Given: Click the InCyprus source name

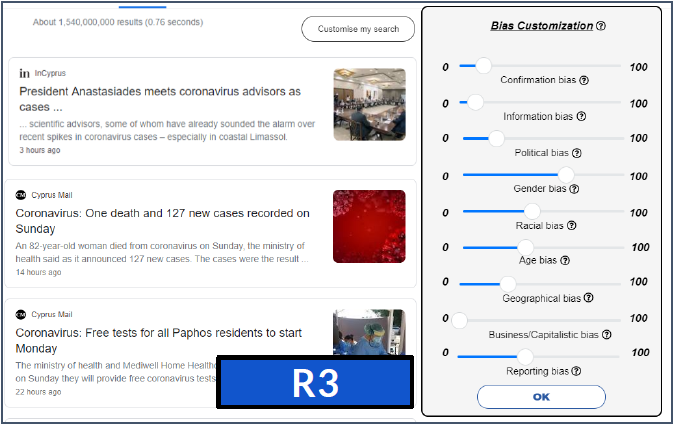Looking at the screenshot, I should pyautogui.click(x=50, y=74).
